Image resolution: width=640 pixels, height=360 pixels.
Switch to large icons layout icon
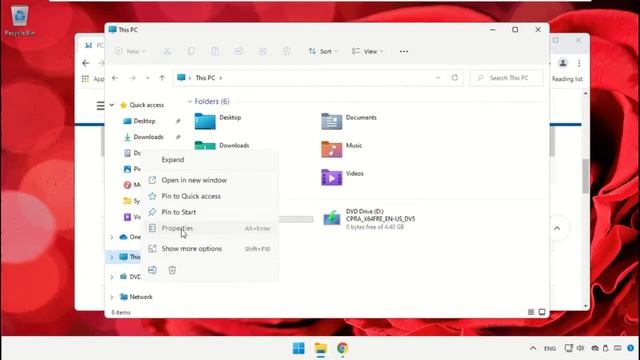(542, 312)
